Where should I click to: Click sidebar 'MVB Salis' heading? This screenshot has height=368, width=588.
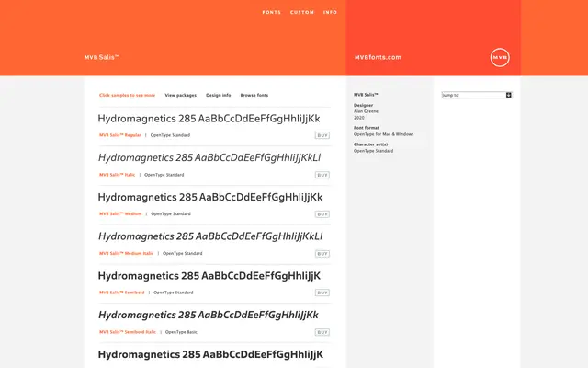[366, 95]
